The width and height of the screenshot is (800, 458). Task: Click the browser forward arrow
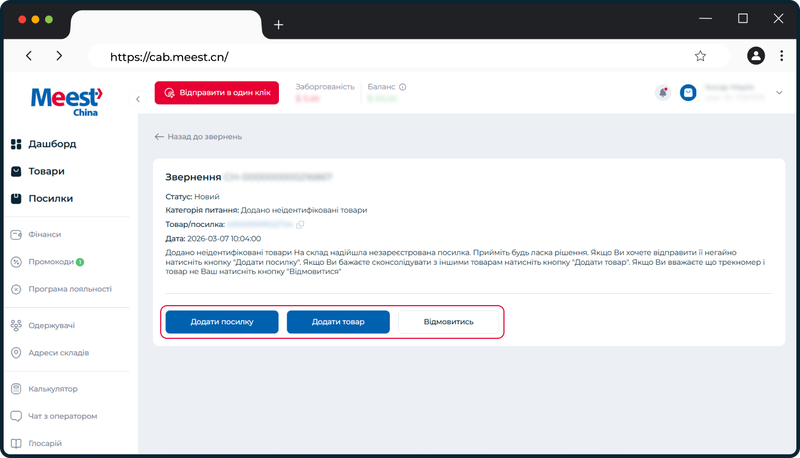pyautogui.click(x=59, y=56)
